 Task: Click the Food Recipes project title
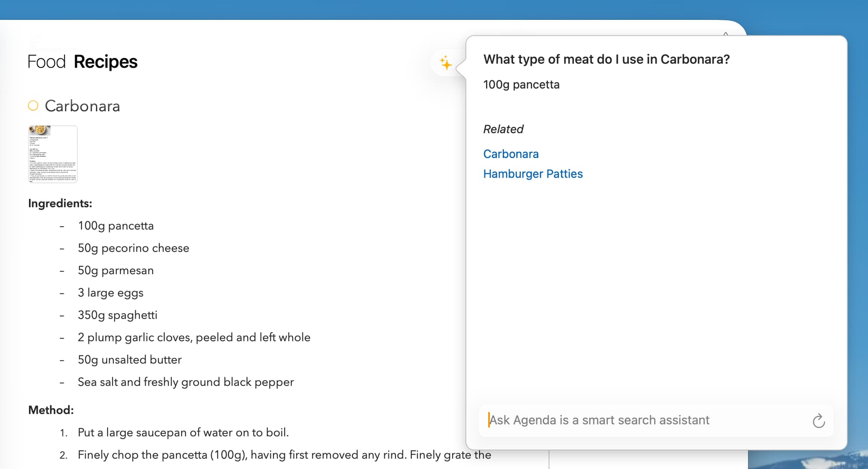click(x=82, y=62)
